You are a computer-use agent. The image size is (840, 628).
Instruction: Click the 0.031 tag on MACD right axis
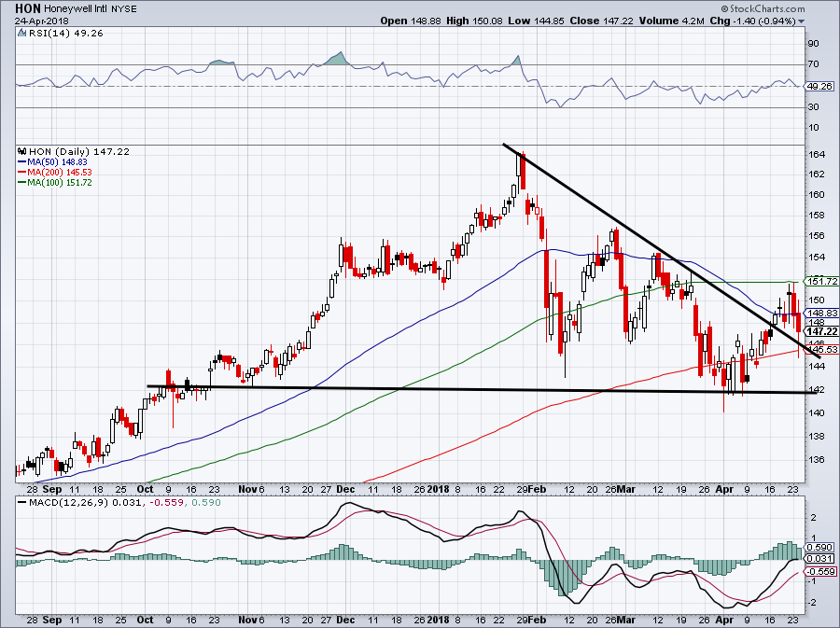point(820,559)
